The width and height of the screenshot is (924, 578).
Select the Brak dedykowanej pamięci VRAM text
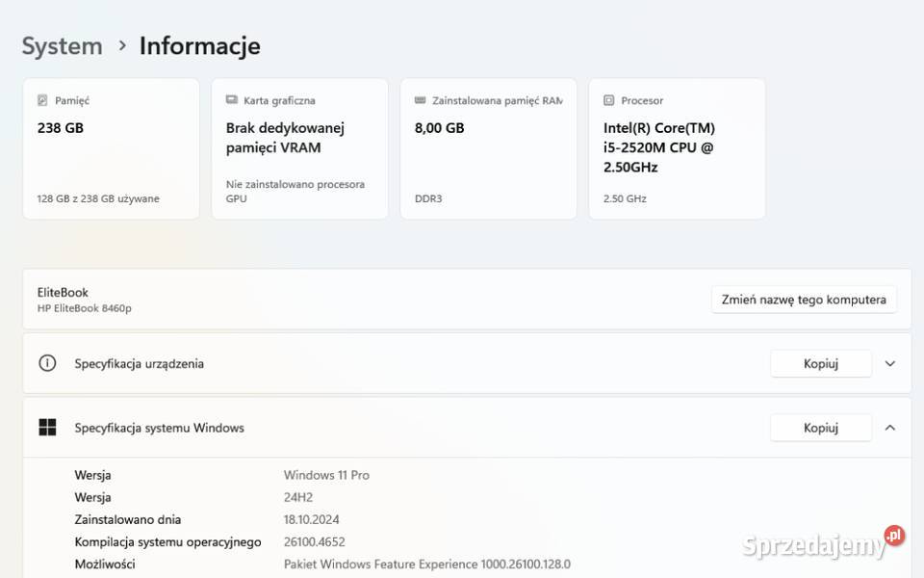click(285, 138)
